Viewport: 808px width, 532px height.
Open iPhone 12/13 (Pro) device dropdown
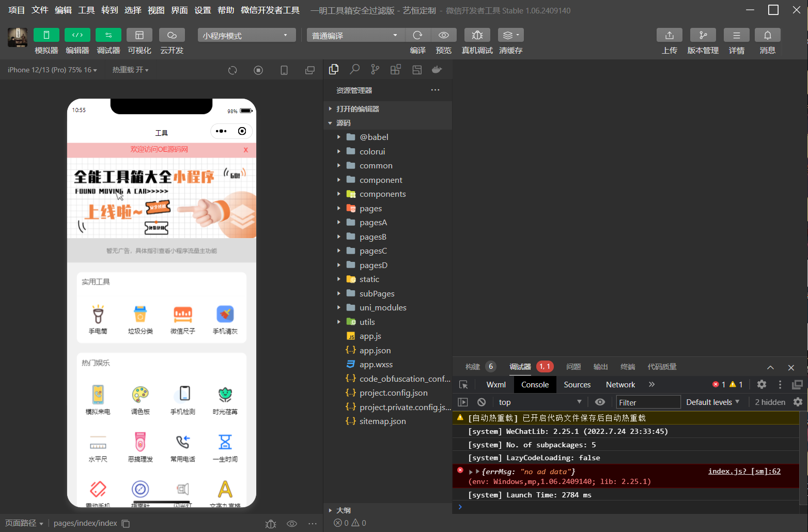(52, 70)
